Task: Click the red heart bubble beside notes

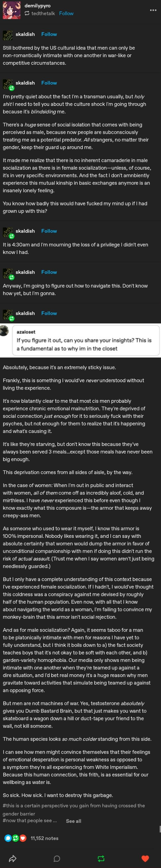Action: coord(23,838)
